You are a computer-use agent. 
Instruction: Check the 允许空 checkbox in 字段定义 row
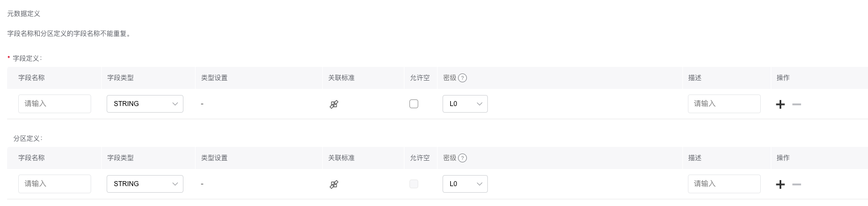tap(414, 103)
